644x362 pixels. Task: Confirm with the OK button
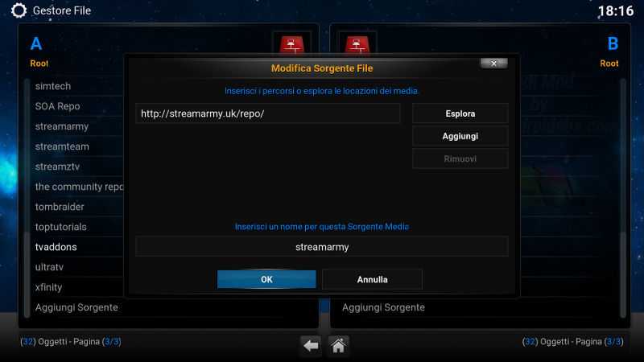266,279
